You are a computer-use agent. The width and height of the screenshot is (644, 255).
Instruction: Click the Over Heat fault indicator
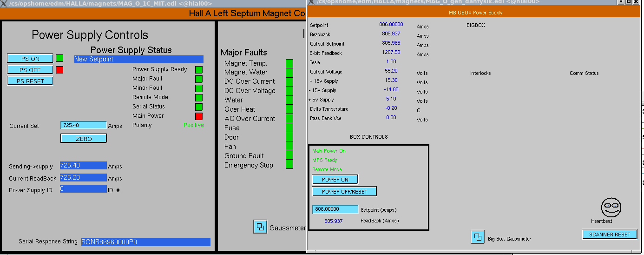(289, 109)
